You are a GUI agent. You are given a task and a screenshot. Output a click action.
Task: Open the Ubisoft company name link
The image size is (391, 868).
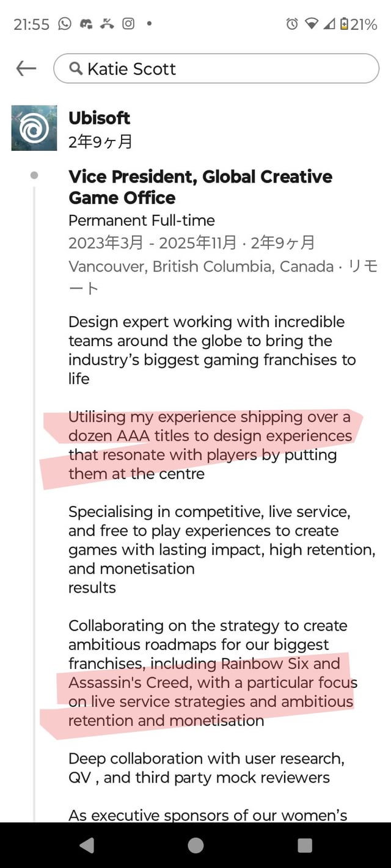tap(100, 118)
